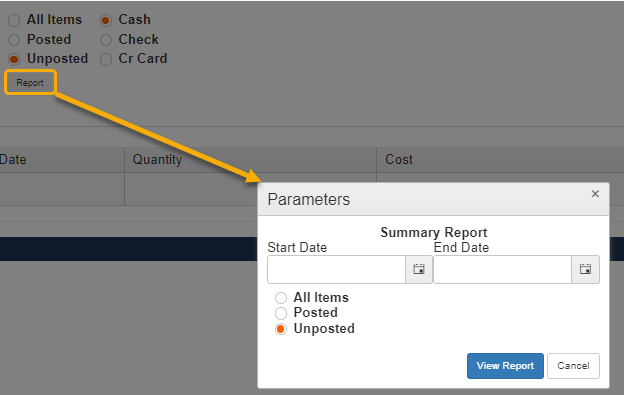
Task: Select Posted in Parameters dialog
Action: [281, 313]
